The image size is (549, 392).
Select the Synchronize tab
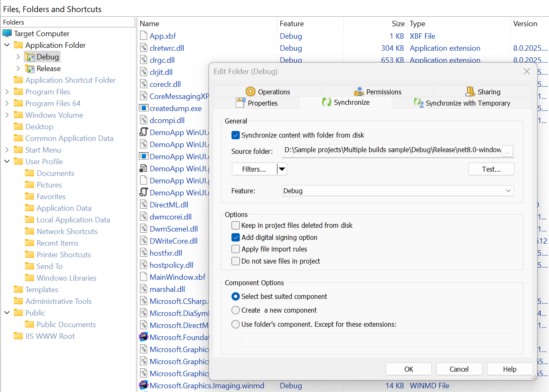345,102
